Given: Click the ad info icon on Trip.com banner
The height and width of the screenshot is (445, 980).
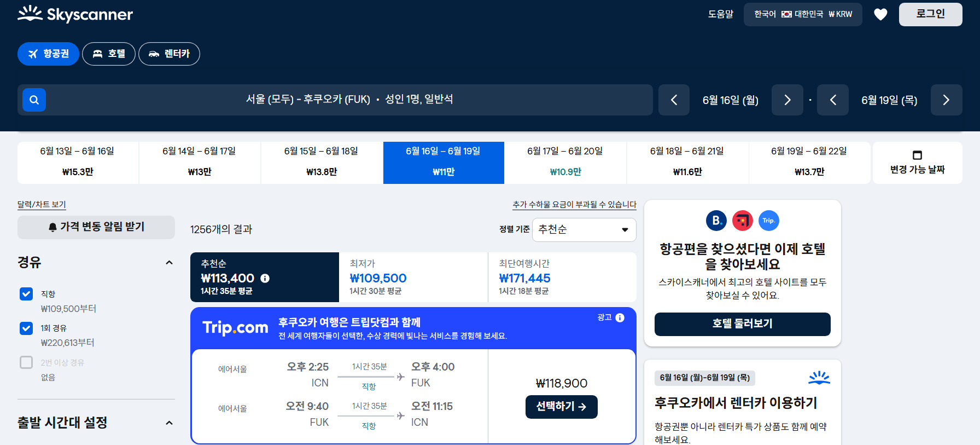Looking at the screenshot, I should pos(620,317).
